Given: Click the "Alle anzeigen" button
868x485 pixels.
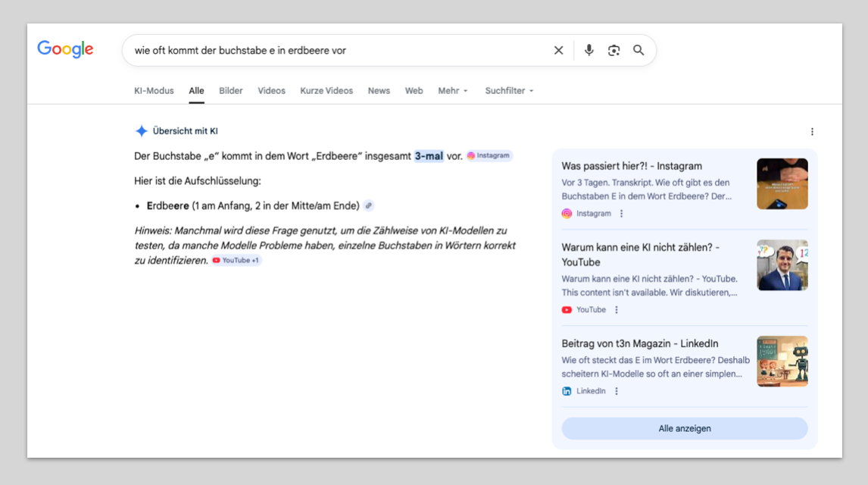Looking at the screenshot, I should tap(684, 428).
